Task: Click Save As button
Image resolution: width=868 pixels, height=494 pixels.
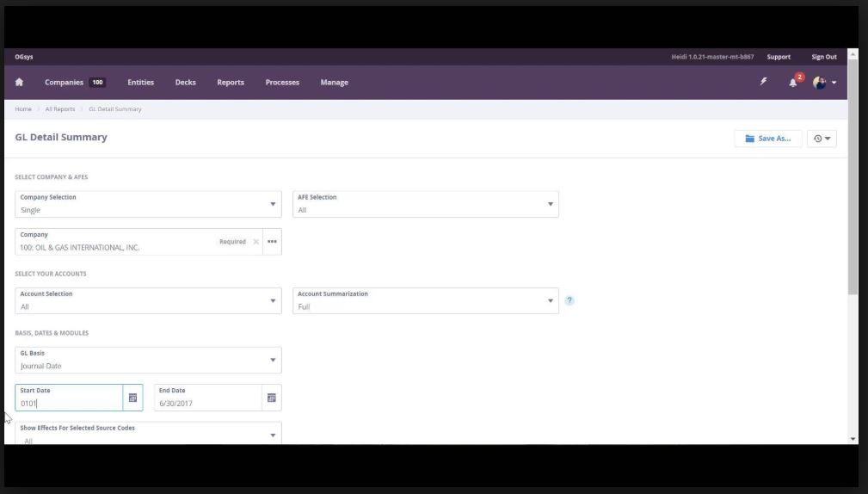Action: [x=768, y=139]
